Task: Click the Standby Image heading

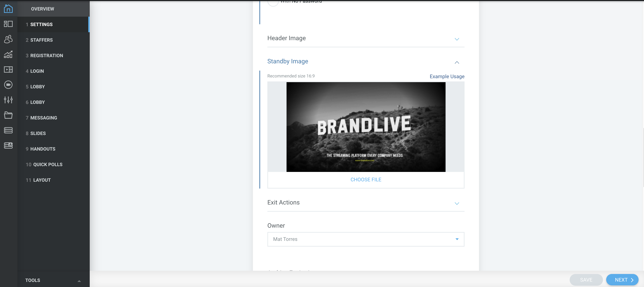Action: coord(287,61)
